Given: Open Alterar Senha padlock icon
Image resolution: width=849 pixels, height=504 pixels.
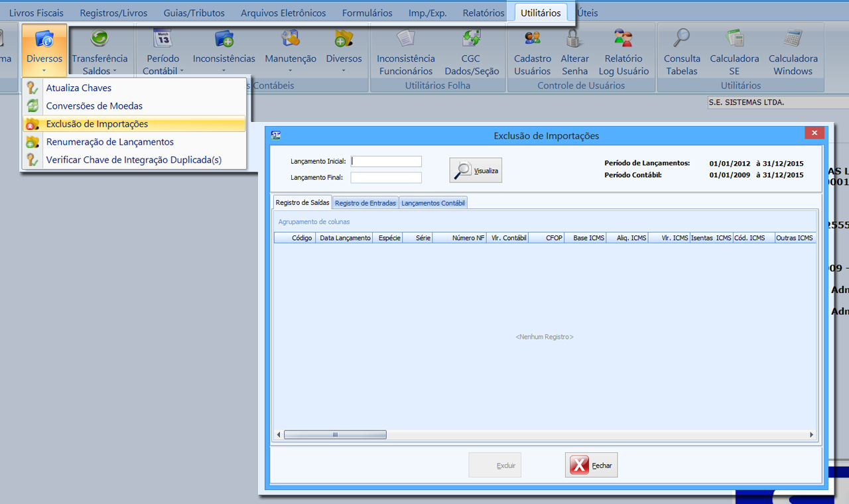Looking at the screenshot, I should coord(574,39).
